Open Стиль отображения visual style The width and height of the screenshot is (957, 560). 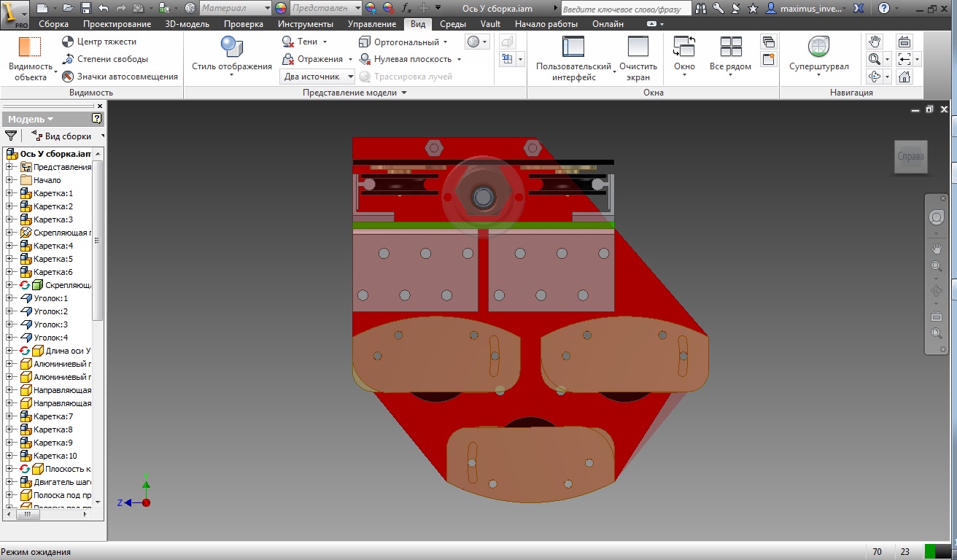pyautogui.click(x=232, y=54)
